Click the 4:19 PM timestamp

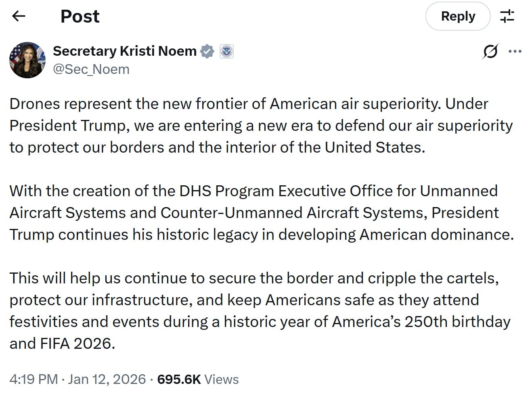34,379
